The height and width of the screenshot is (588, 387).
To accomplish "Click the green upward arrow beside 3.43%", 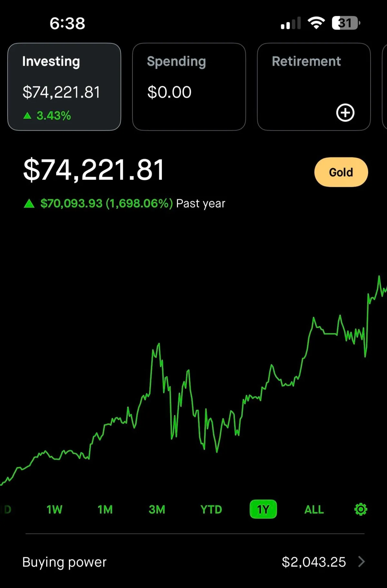I will [27, 115].
